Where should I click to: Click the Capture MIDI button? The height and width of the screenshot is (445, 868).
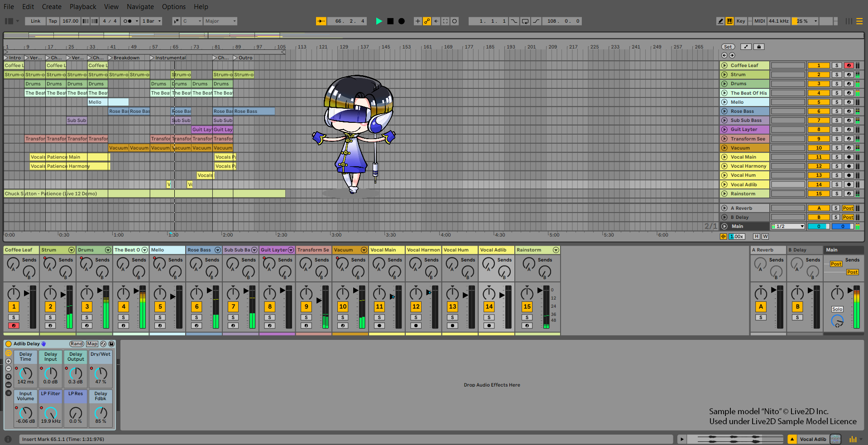tap(445, 21)
